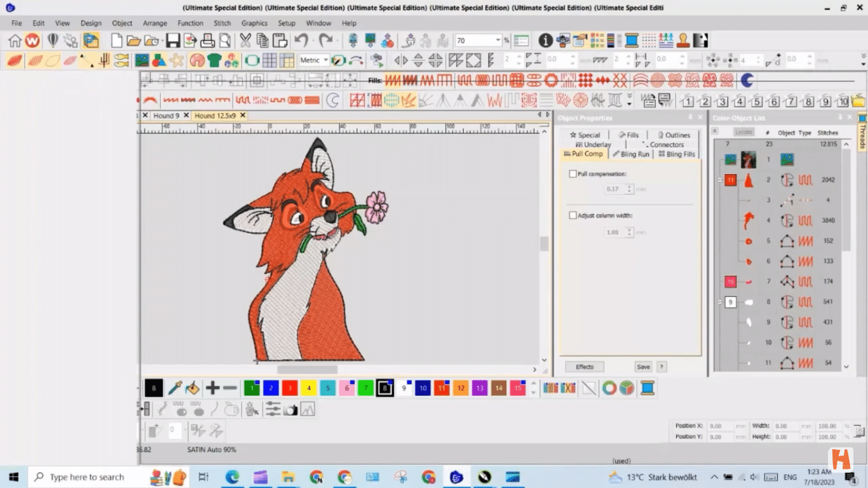Click the Windows Start button
The image size is (868, 488).
pos(13,477)
